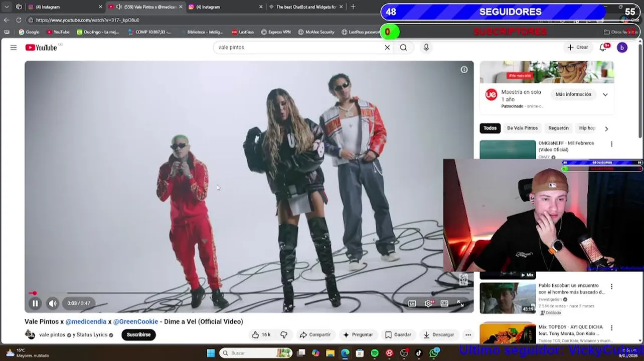The width and height of the screenshot is (644, 361).
Task: Open the OMGisNEFF Mil Febreros thumbnail
Action: 508,150
